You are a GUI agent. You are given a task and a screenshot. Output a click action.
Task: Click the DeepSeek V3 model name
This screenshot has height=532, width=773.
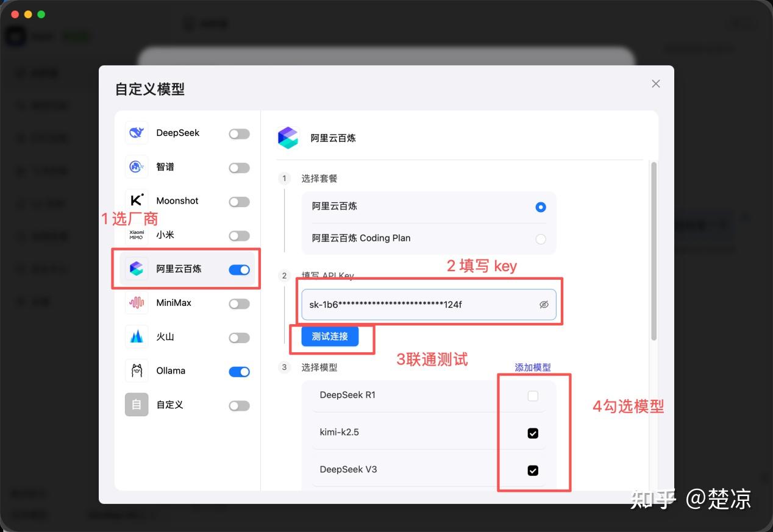pyautogui.click(x=348, y=469)
